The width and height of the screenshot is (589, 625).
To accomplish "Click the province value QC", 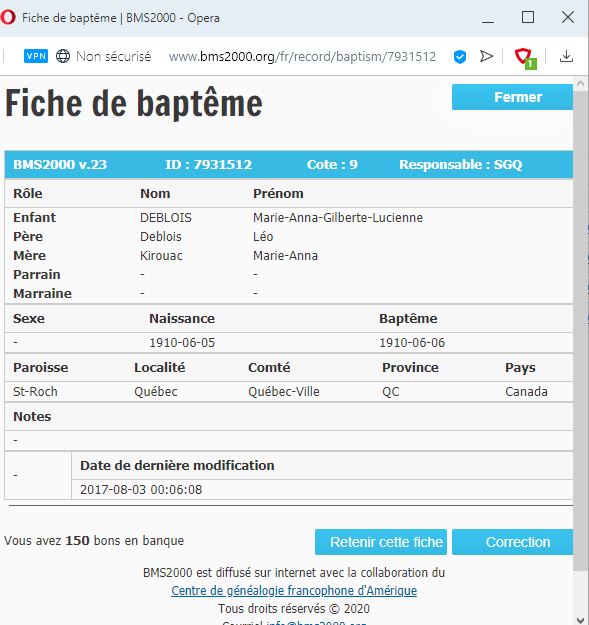I will 391,392.
